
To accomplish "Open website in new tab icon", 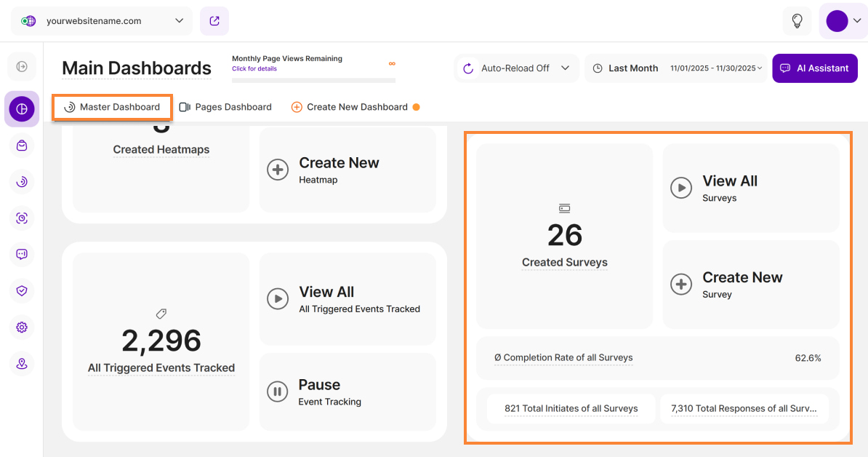I will [214, 21].
